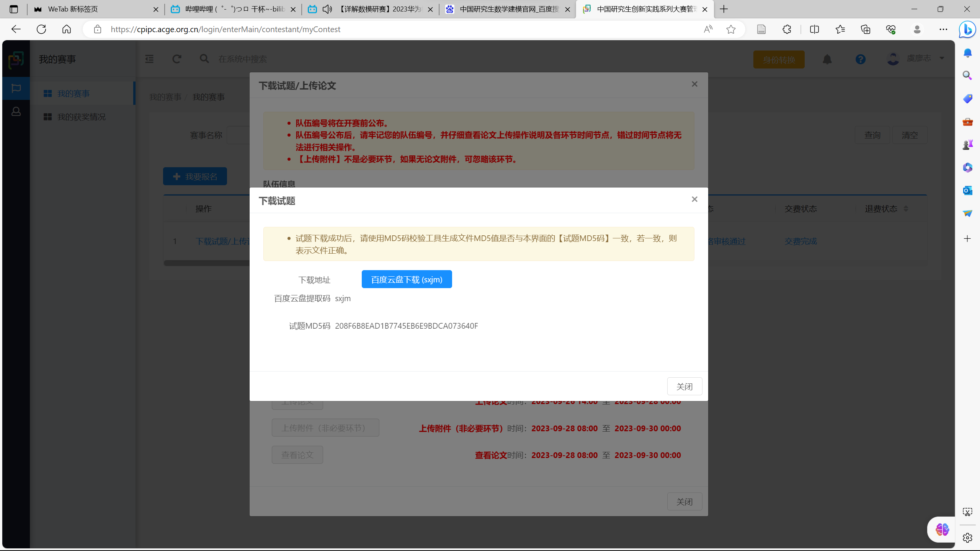This screenshot has height=551, width=980.
Task: Open the site notification bell
Action: pos(827,59)
